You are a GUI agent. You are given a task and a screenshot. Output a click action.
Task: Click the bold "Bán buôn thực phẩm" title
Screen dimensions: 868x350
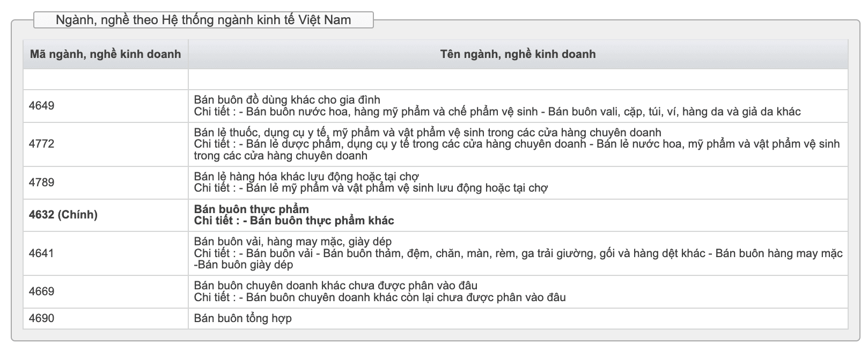(x=252, y=209)
